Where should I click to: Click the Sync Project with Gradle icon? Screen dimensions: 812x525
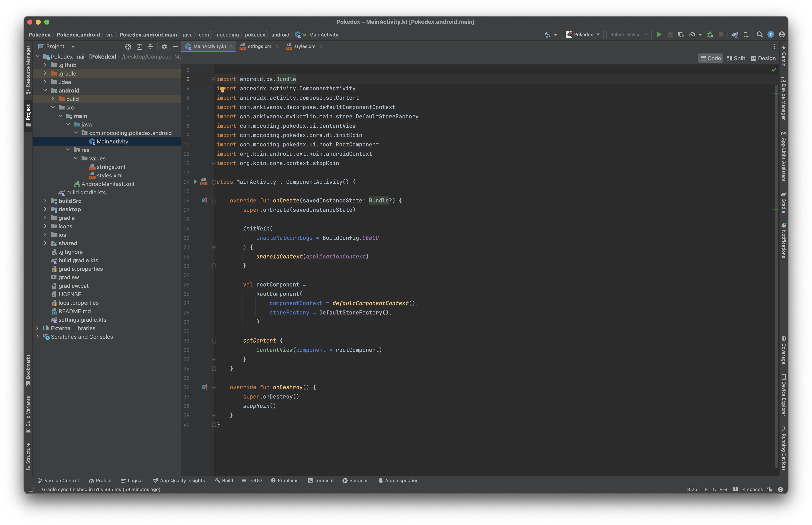[734, 34]
